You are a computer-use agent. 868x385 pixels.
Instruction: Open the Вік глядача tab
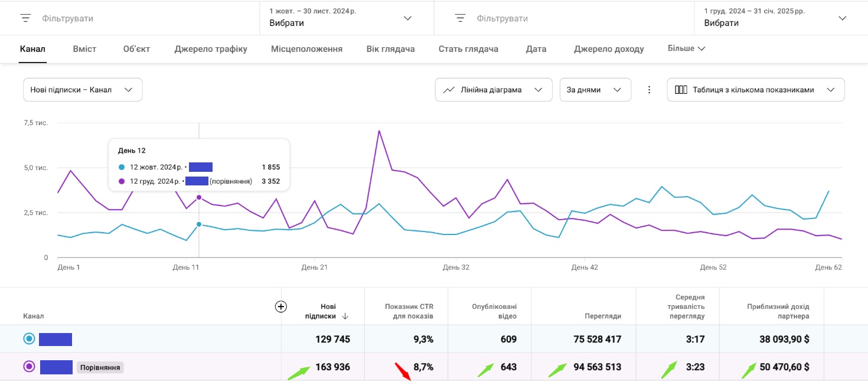[x=390, y=48]
